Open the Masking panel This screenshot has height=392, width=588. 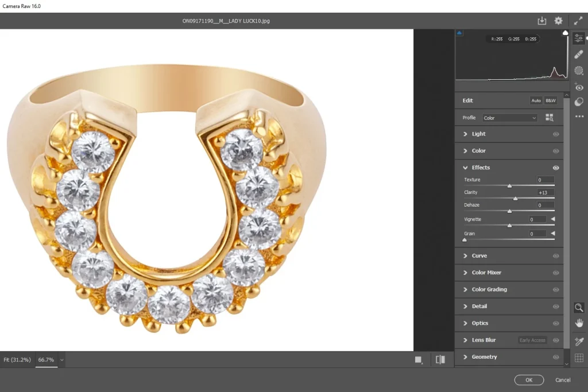tap(579, 71)
